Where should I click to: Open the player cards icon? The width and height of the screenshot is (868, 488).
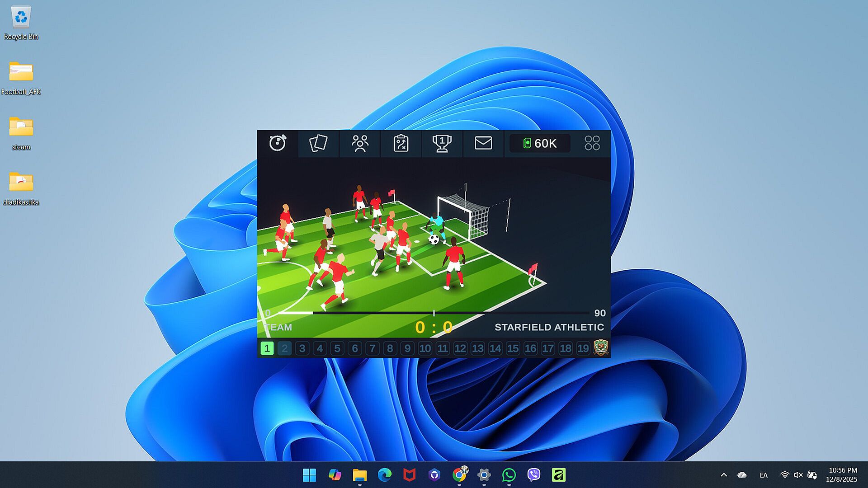click(x=318, y=143)
